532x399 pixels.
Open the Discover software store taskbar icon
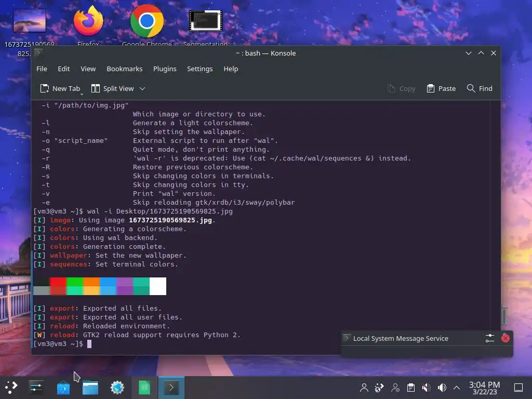coord(63,388)
